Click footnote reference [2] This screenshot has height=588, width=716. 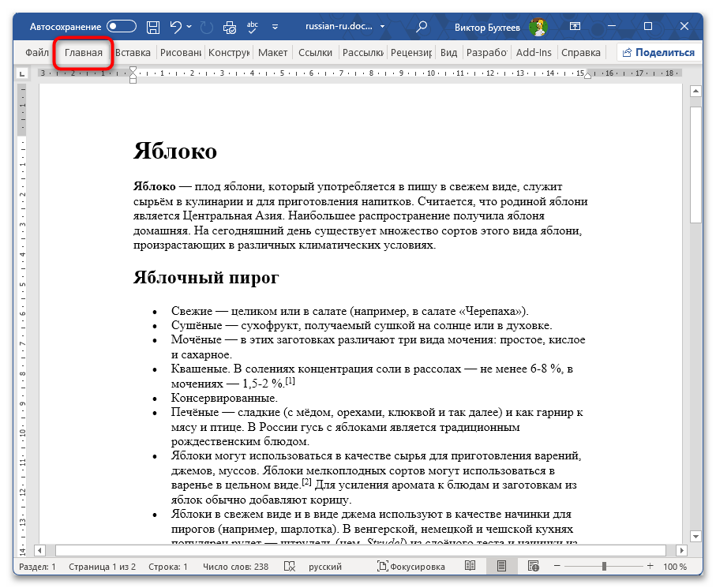point(306,481)
